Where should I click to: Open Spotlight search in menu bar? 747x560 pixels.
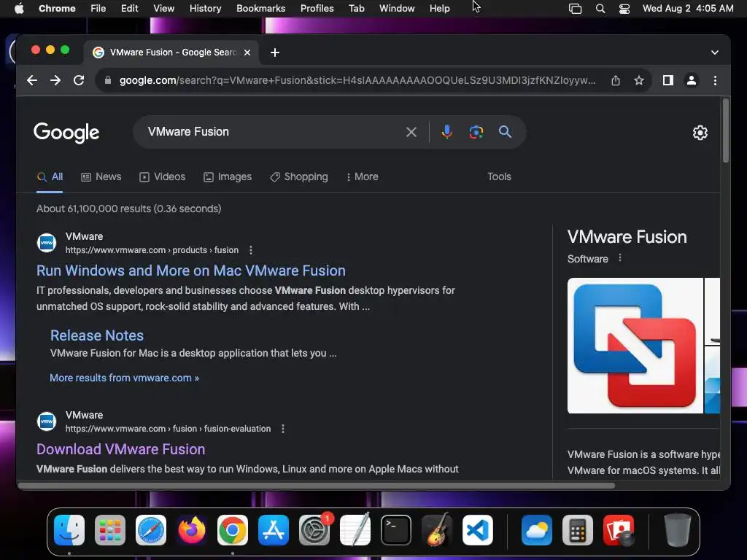600,9
